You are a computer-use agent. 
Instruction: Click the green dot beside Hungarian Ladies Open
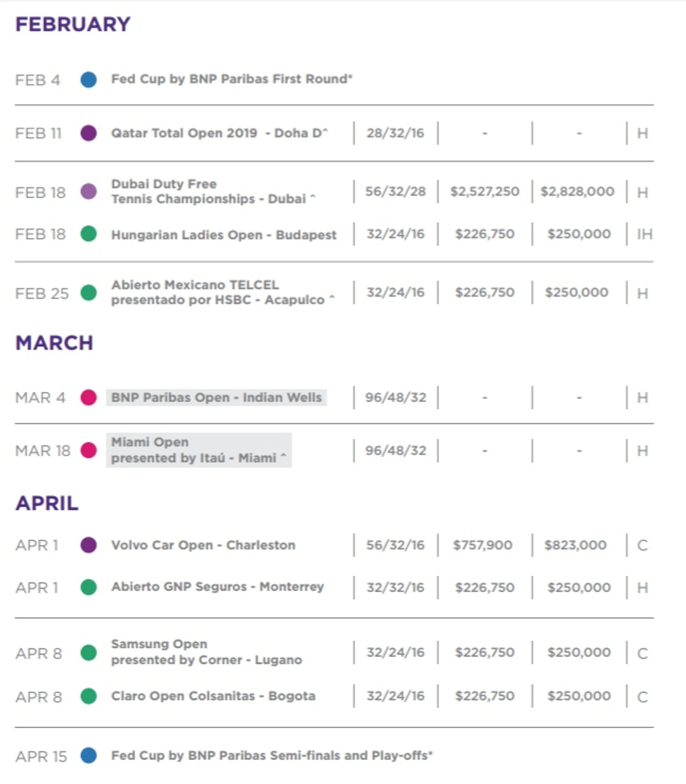click(x=88, y=234)
